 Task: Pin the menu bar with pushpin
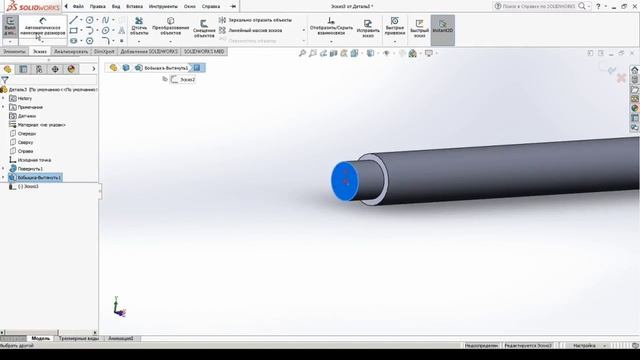click(233, 6)
